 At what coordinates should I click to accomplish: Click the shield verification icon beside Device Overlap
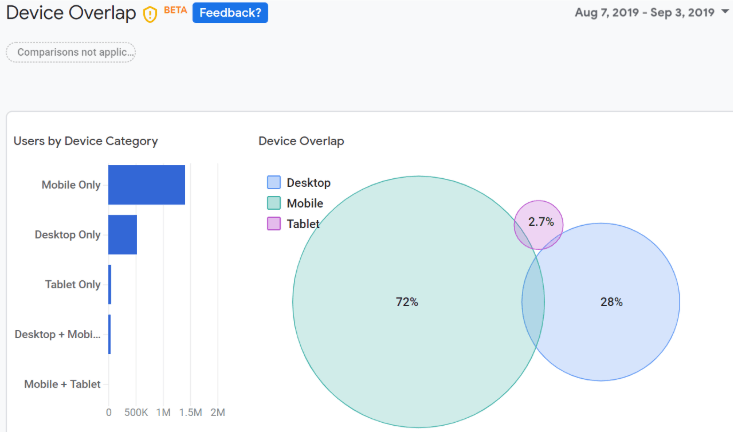[150, 14]
